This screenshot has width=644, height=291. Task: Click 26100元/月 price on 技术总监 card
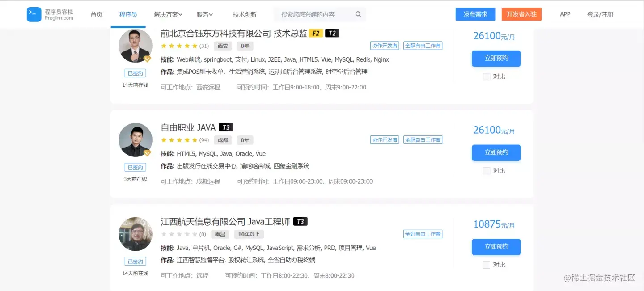pyautogui.click(x=494, y=36)
